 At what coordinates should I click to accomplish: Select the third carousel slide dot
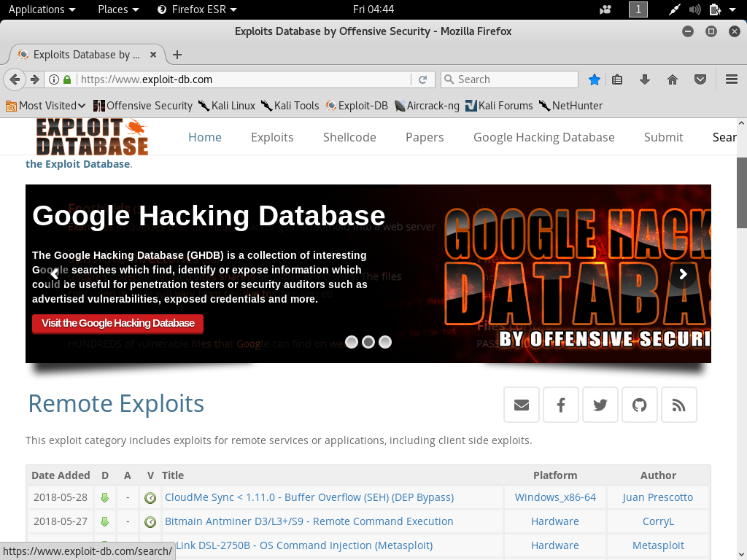tap(385, 342)
